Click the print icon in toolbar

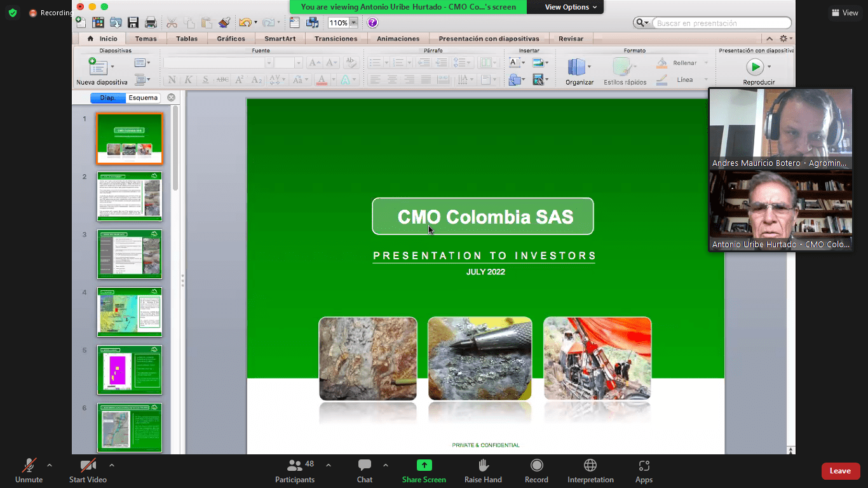151,22
